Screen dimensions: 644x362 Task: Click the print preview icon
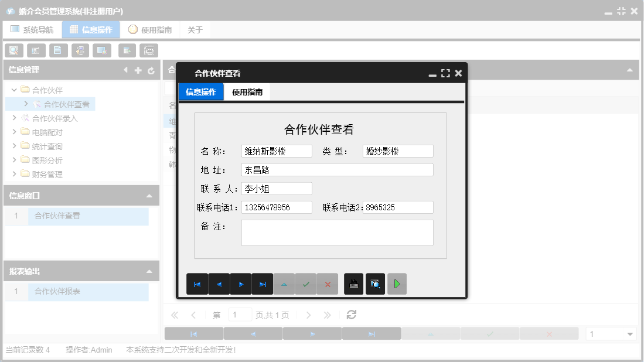pos(375,284)
